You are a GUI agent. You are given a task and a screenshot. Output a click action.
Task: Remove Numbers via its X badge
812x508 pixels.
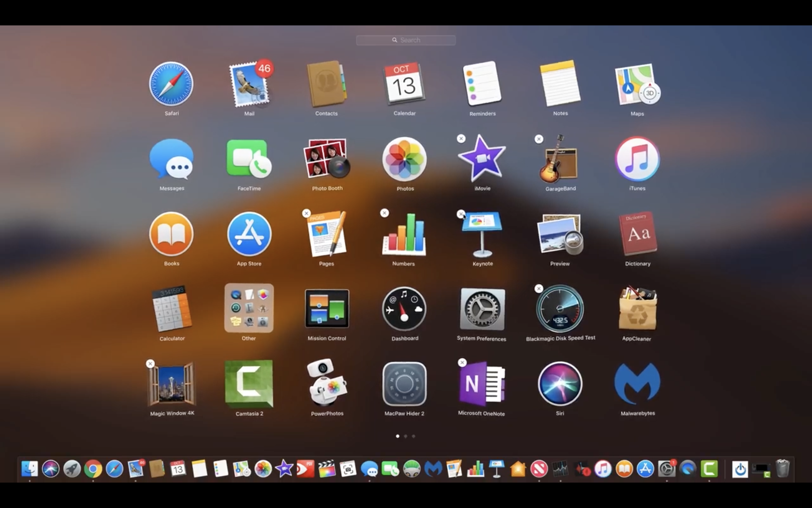[385, 213]
